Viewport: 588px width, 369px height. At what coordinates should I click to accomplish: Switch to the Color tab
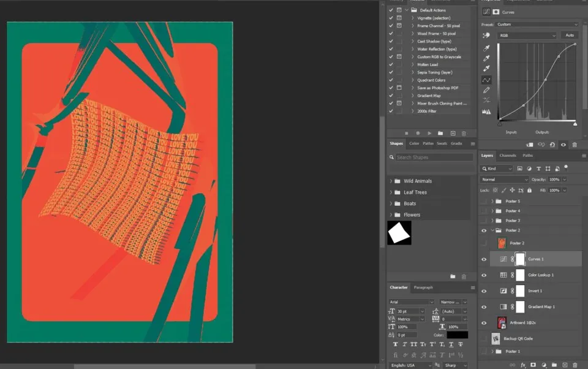[414, 143]
